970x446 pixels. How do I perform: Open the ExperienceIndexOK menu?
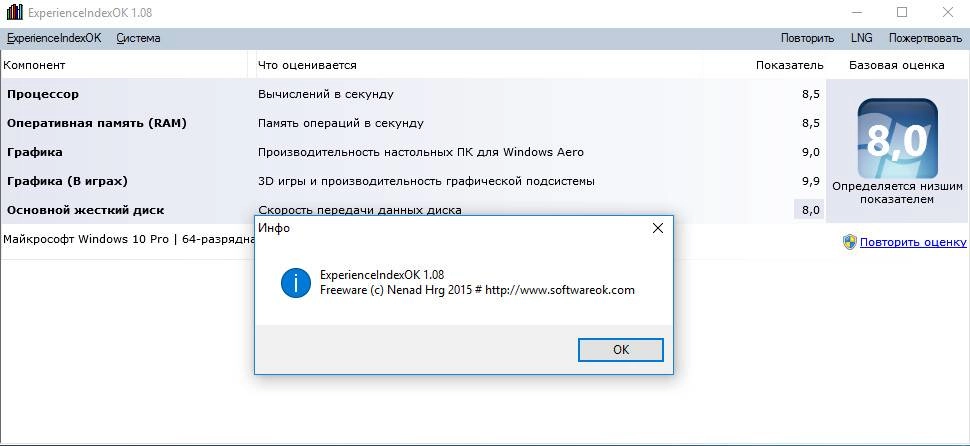click(54, 38)
